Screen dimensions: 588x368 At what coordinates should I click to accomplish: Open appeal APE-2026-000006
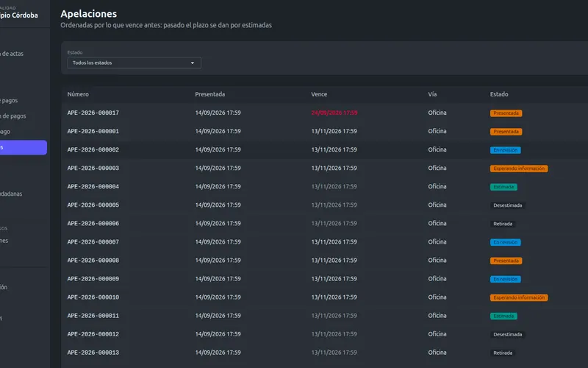pyautogui.click(x=93, y=224)
